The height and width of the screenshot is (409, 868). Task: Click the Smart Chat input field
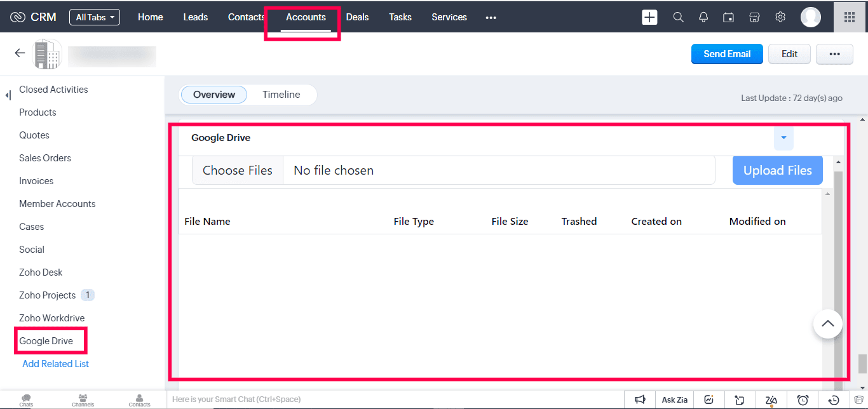point(397,399)
